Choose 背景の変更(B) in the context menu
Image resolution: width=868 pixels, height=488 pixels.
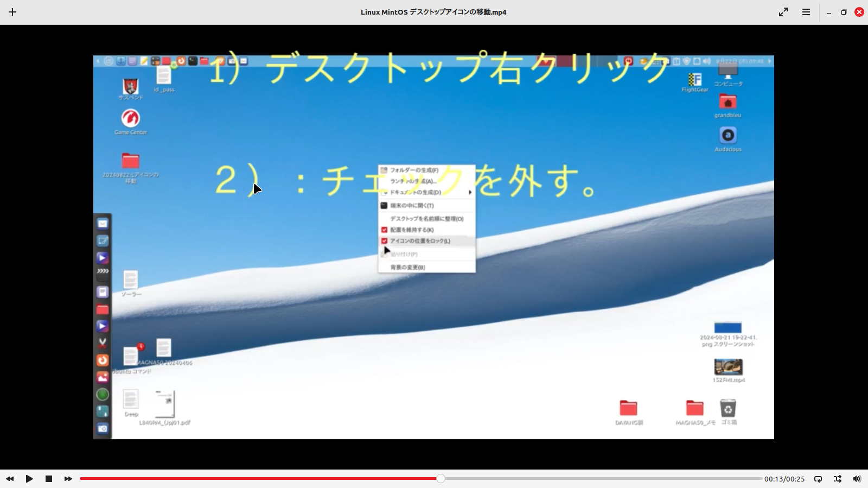point(426,267)
